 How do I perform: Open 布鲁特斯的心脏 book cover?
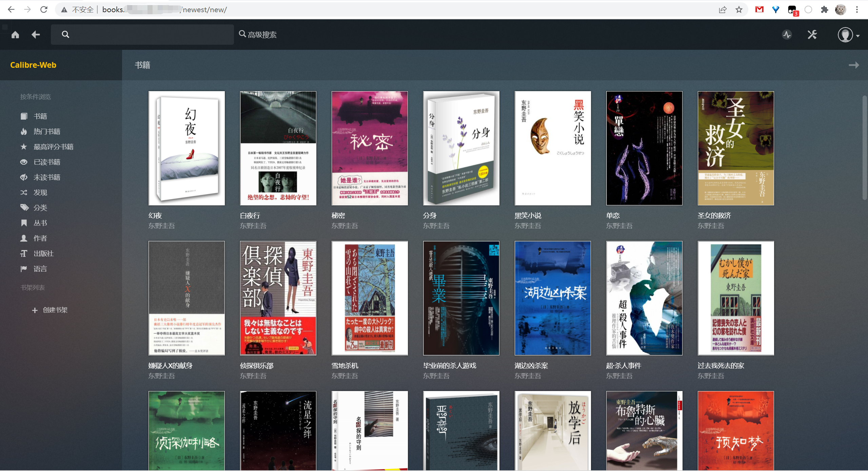[x=645, y=431]
